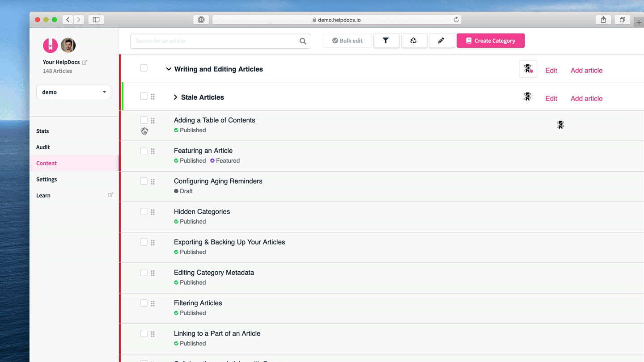Tick Configuring Aging Reminders checkbox

(x=144, y=181)
